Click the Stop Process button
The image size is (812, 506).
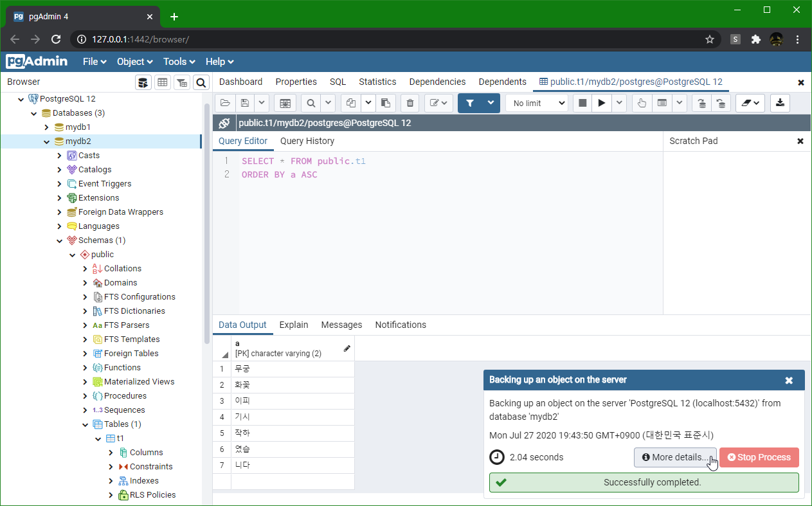tap(759, 457)
